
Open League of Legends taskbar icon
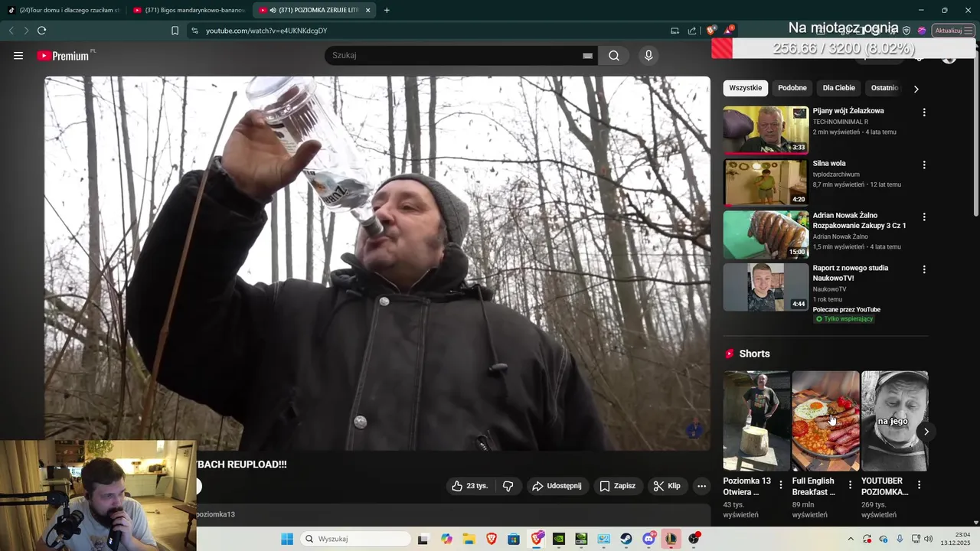click(x=671, y=539)
